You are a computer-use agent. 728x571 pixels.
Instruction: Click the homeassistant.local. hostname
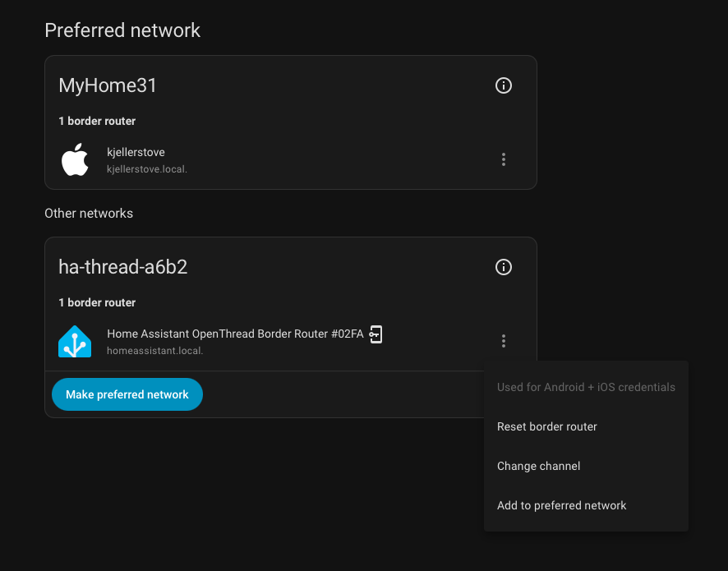(154, 351)
